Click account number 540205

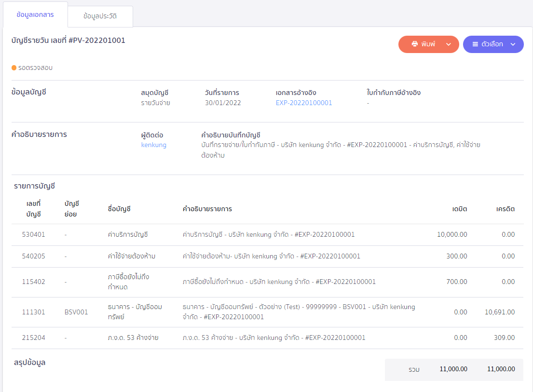coord(34,256)
